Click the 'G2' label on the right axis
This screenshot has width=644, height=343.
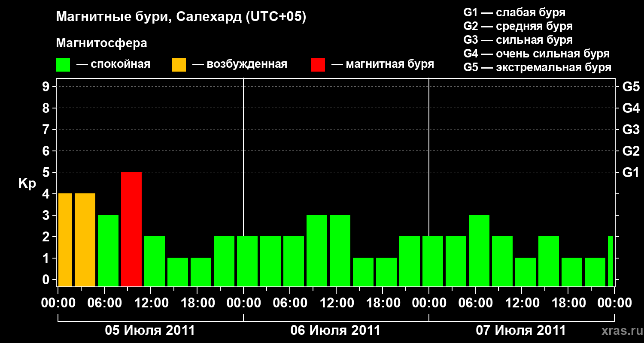pyautogui.click(x=631, y=151)
